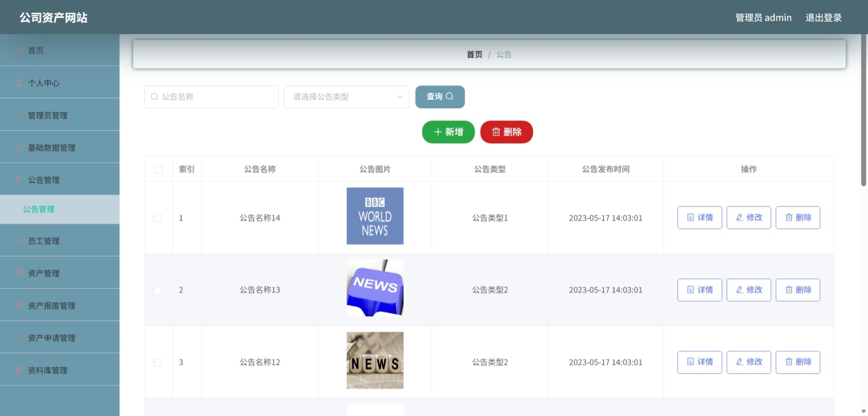Click 修改 for 公告名称14
Viewport: 868px width, 416px height.
coord(749,217)
